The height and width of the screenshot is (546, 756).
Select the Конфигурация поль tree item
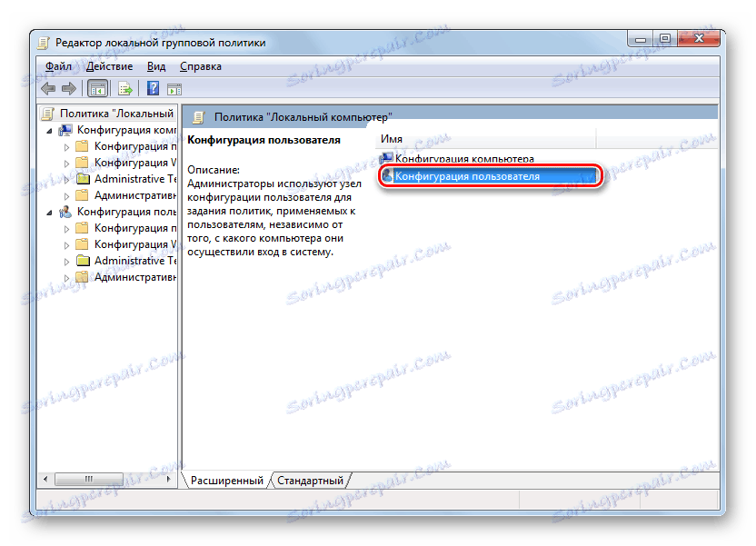(x=127, y=212)
